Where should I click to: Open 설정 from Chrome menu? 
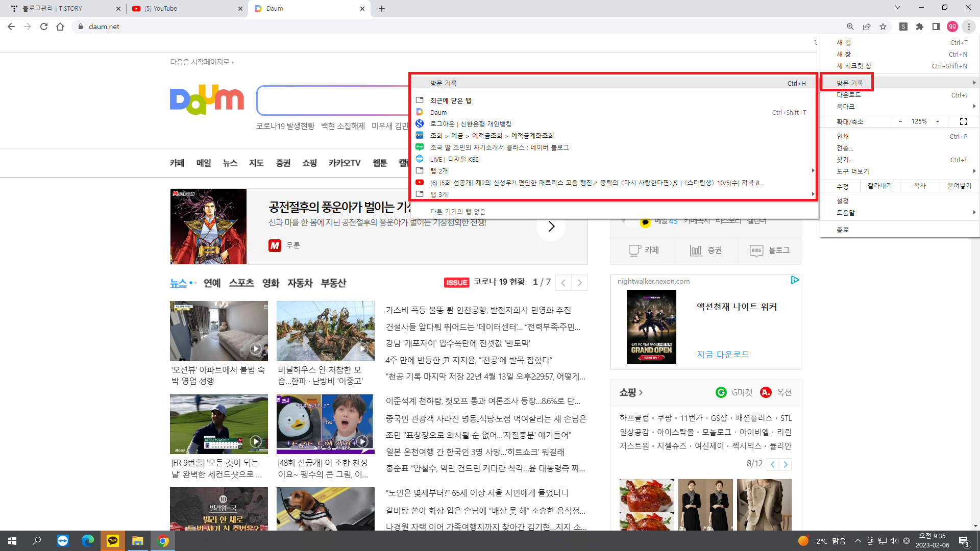[898, 201]
